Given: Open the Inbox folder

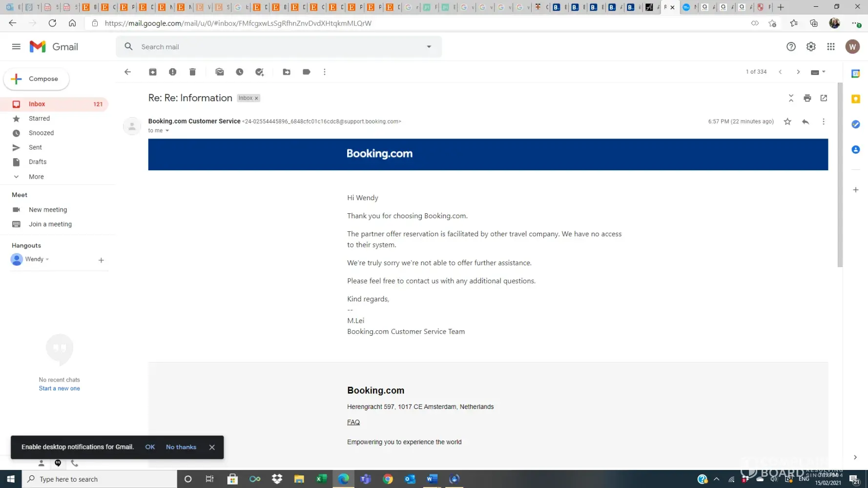Looking at the screenshot, I should pyautogui.click(x=54, y=104).
